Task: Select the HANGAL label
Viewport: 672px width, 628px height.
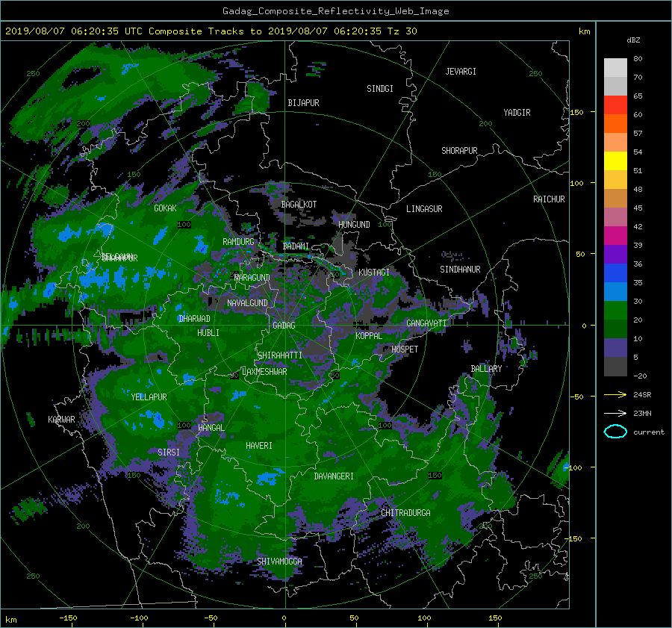Action: 211,428
